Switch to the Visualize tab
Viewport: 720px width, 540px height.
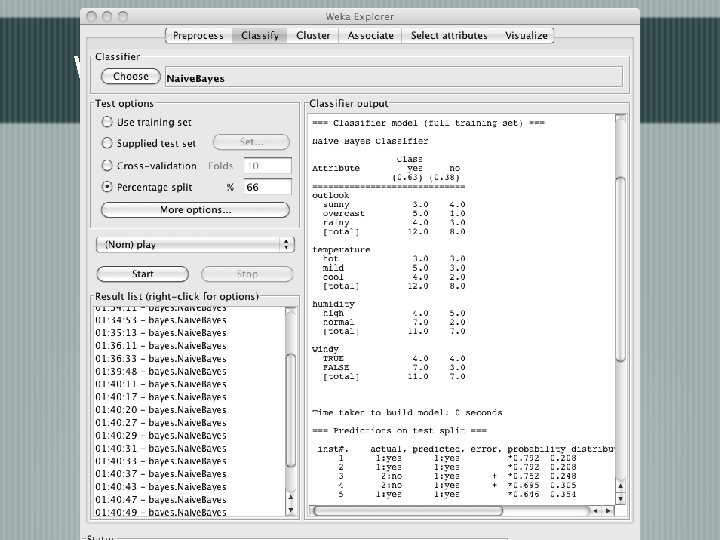[526, 36]
